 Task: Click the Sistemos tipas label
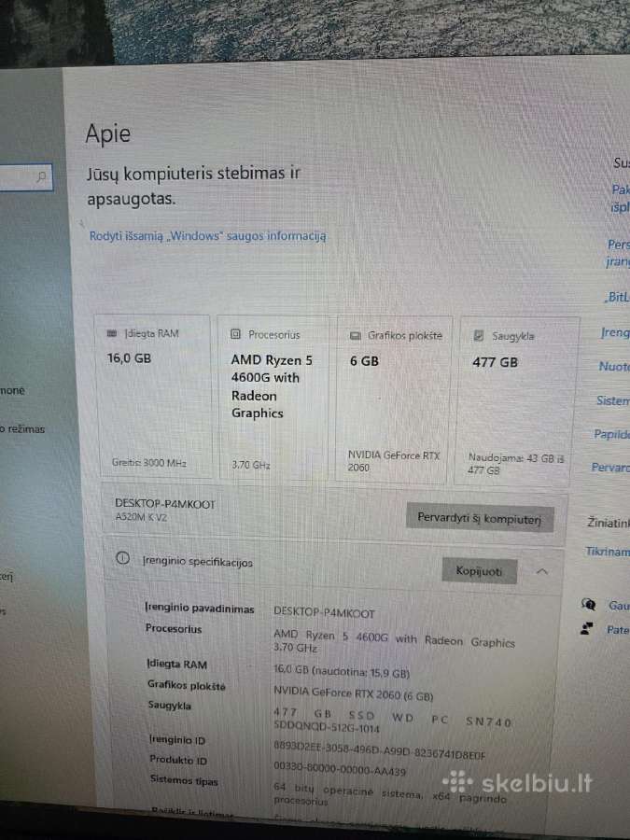pos(184,780)
